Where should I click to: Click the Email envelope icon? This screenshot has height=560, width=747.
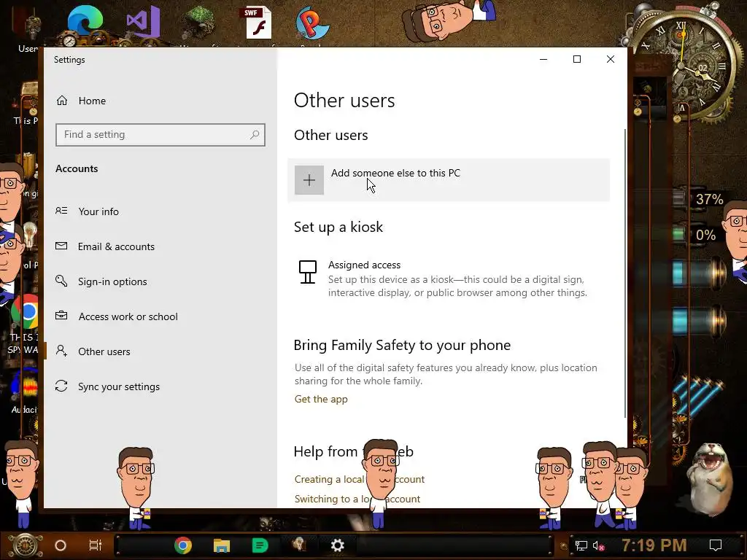tap(61, 246)
